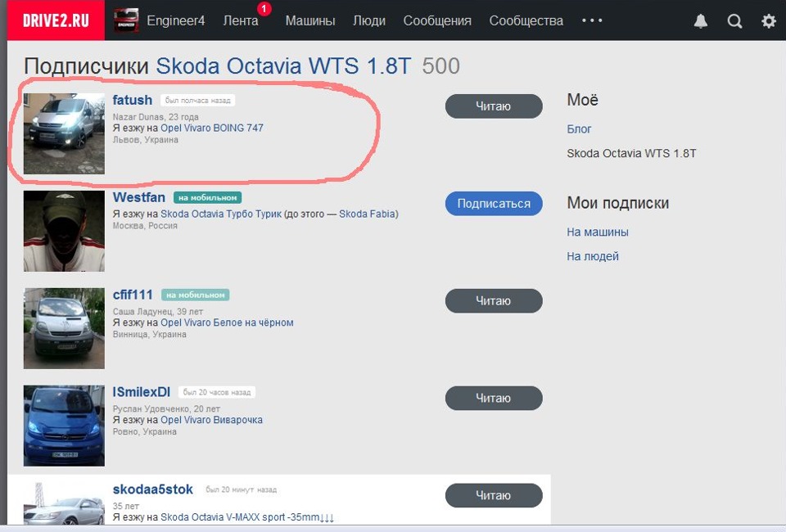Open the search magnifier icon
This screenshot has width=786, height=532.
(734, 21)
